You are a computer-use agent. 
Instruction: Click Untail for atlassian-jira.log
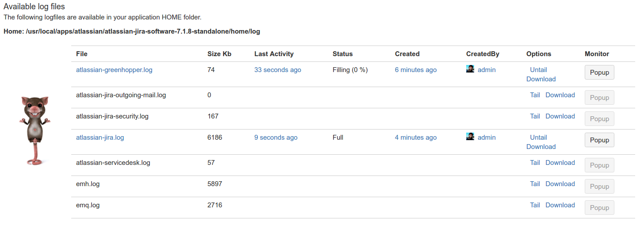coord(538,137)
